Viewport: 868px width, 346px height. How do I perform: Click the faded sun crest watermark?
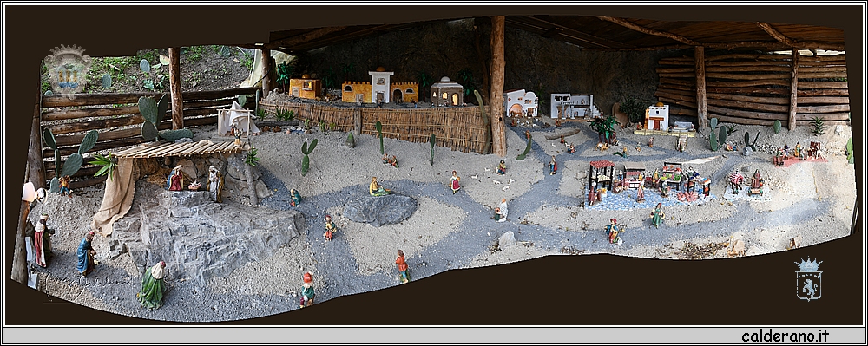pyautogui.click(x=68, y=69)
